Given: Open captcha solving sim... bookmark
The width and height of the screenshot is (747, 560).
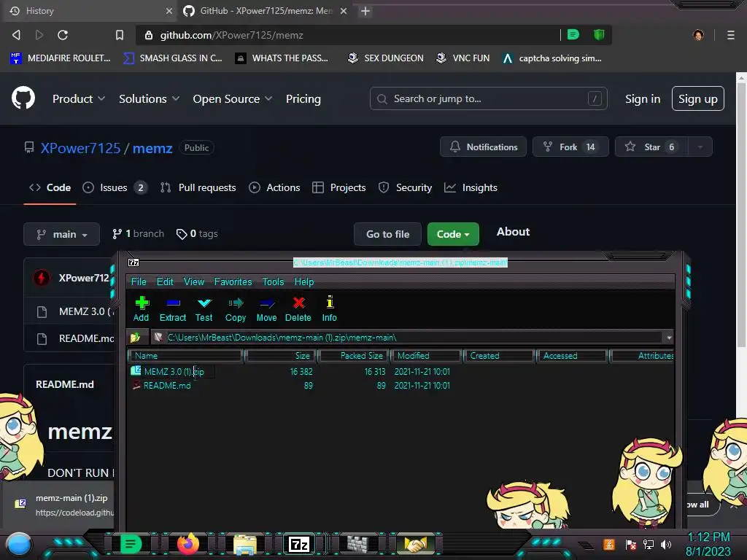Looking at the screenshot, I should click(x=553, y=58).
